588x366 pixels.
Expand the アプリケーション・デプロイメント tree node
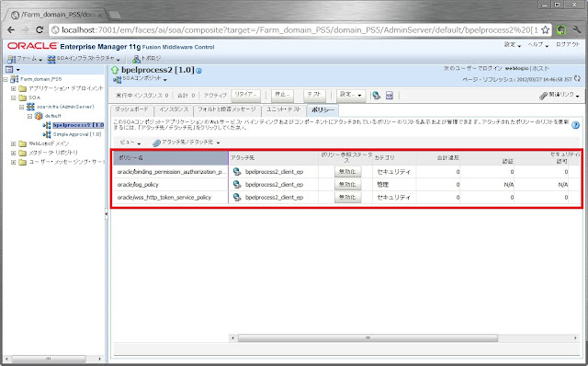[x=14, y=88]
